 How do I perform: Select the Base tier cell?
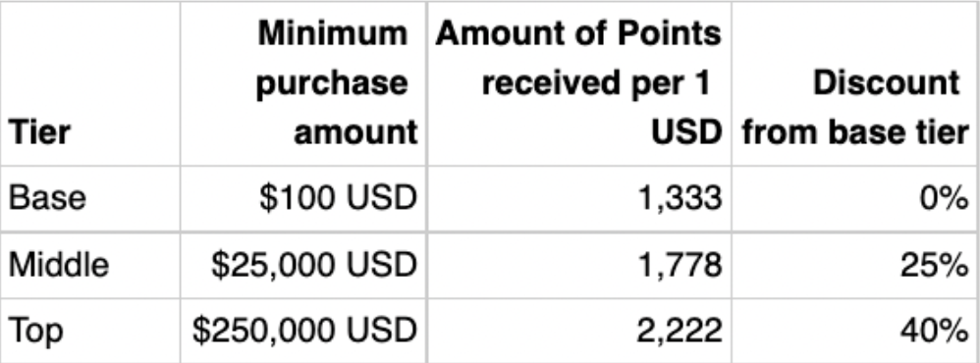pos(90,199)
